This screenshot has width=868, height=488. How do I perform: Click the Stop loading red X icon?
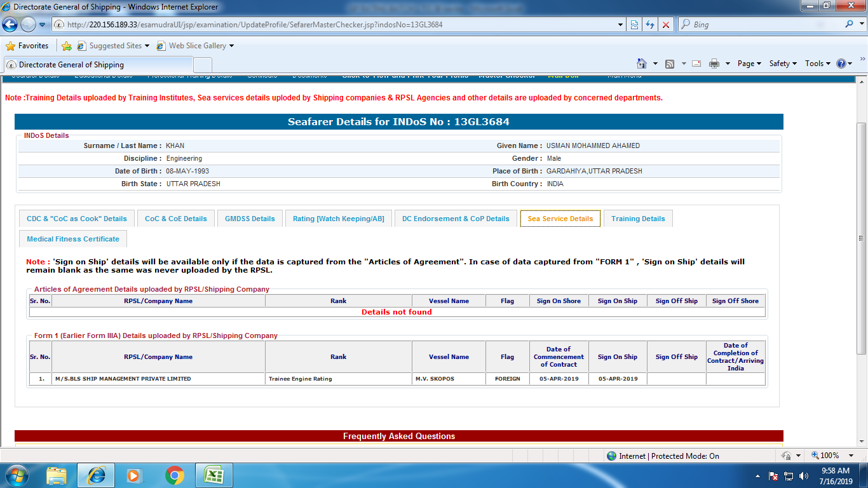tap(665, 25)
